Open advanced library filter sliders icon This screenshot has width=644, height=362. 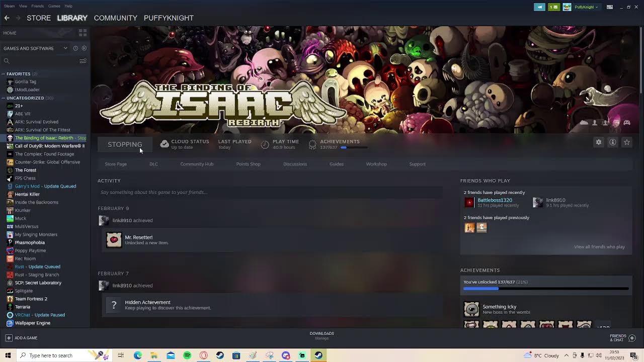click(x=83, y=61)
